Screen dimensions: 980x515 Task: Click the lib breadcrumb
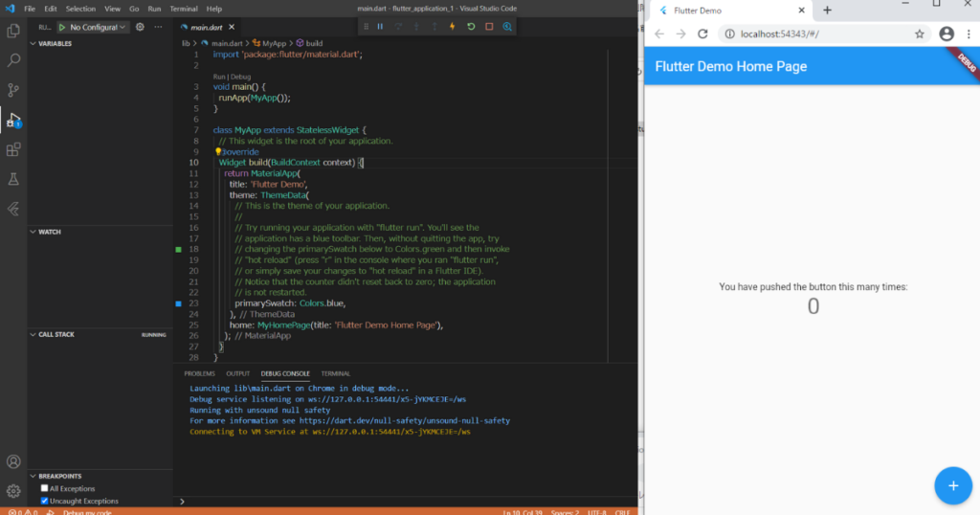pyautogui.click(x=186, y=43)
